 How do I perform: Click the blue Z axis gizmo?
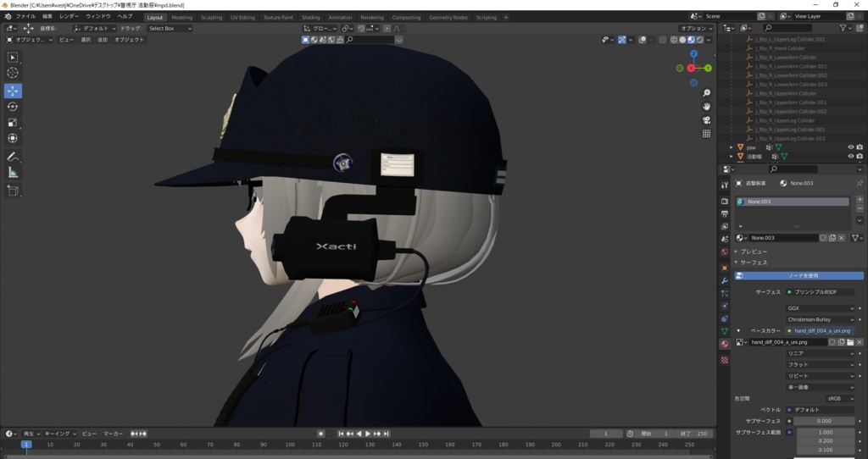(693, 53)
